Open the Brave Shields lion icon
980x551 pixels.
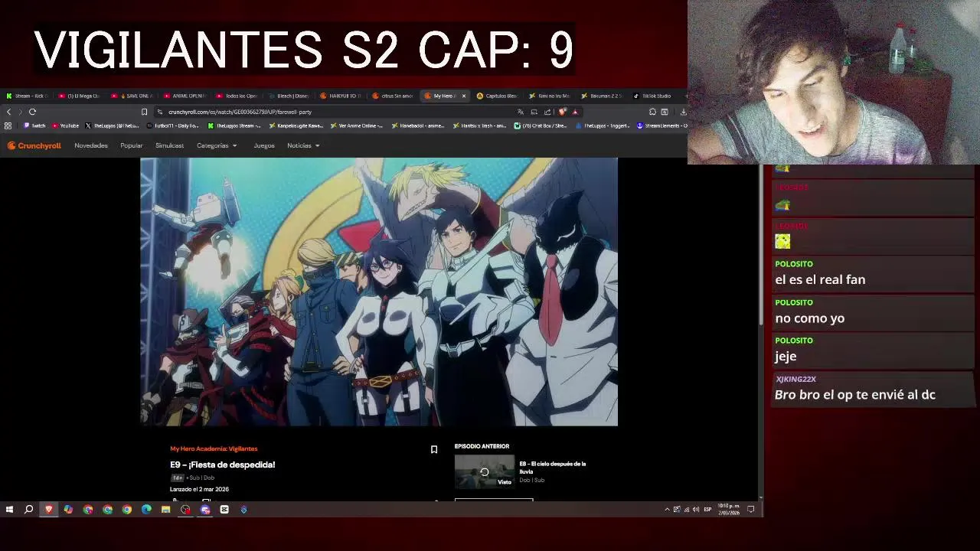pos(562,112)
